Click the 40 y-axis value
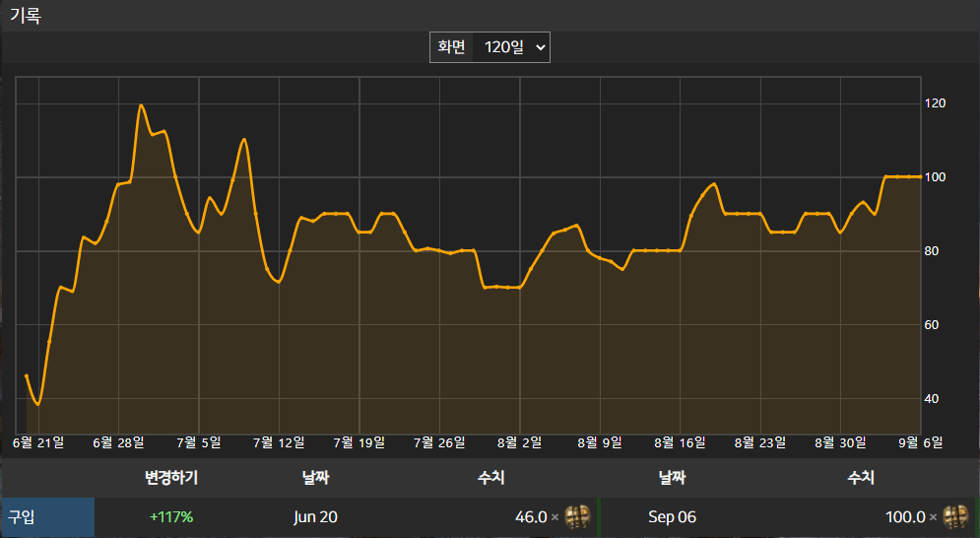Image resolution: width=980 pixels, height=538 pixels. 932,398
